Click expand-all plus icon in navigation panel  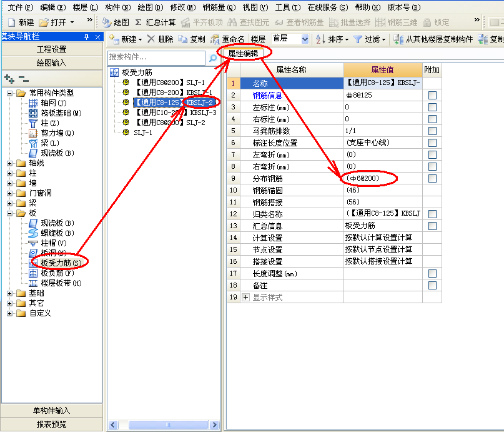coord(9,79)
